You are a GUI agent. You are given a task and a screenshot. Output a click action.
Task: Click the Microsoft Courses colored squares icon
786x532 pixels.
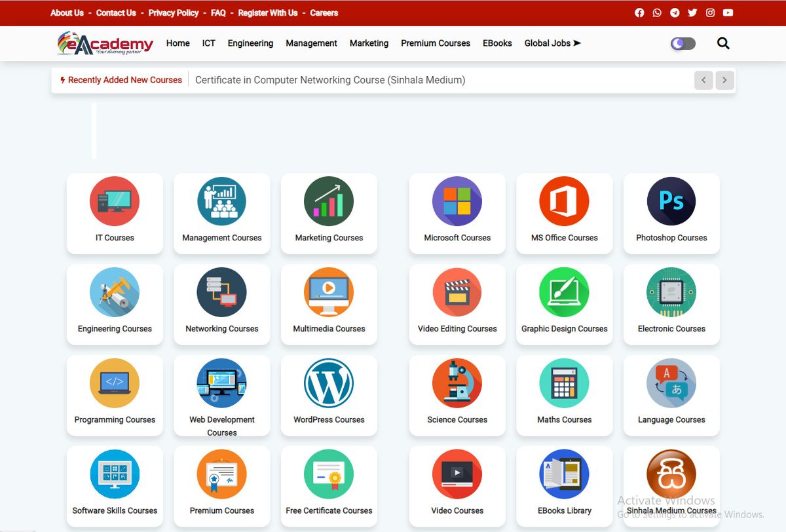pyautogui.click(x=457, y=201)
